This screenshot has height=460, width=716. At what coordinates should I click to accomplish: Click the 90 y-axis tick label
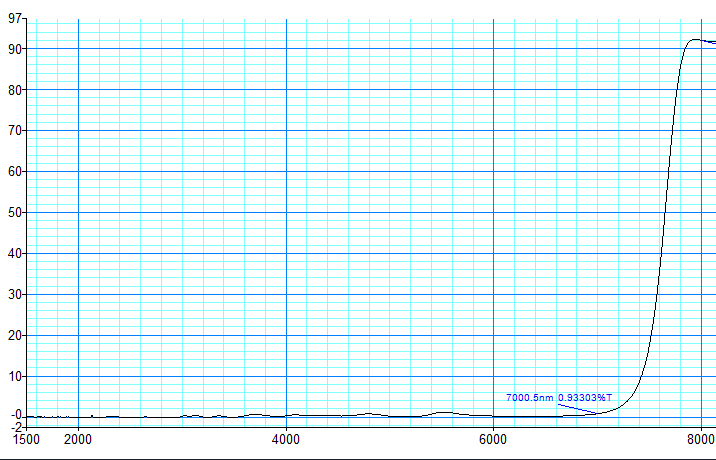point(14,48)
